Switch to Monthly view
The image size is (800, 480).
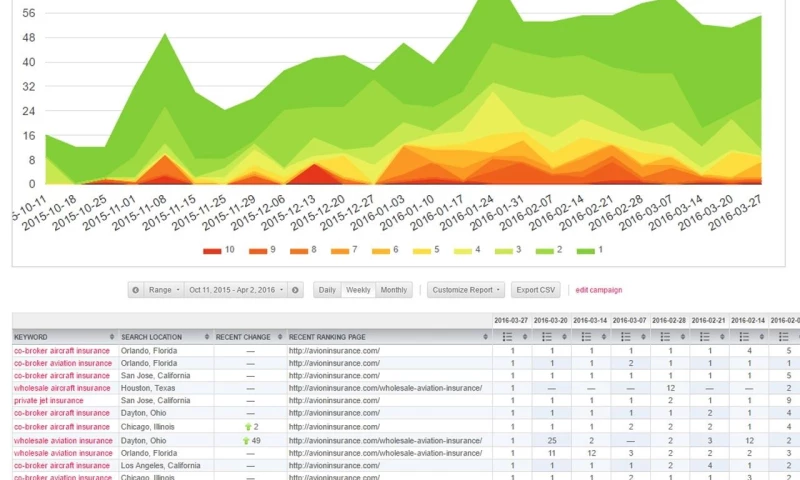(x=393, y=290)
